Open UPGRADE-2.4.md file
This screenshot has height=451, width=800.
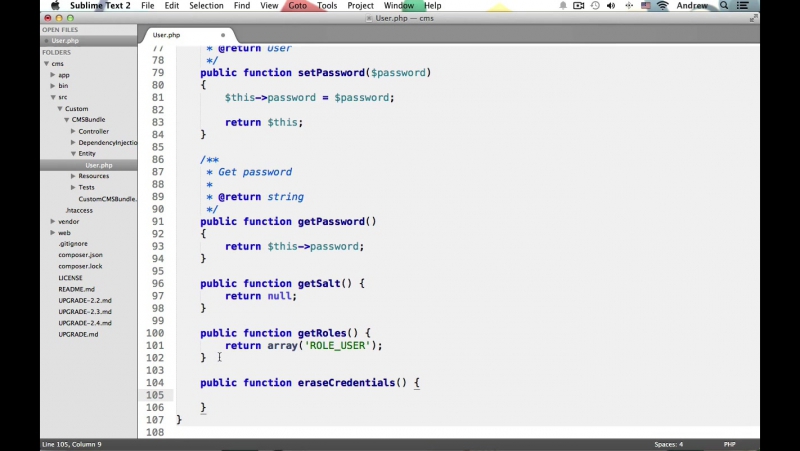coord(85,323)
